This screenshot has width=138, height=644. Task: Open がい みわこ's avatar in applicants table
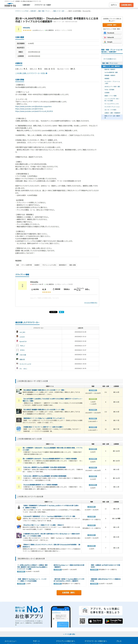click(x=17, y=368)
